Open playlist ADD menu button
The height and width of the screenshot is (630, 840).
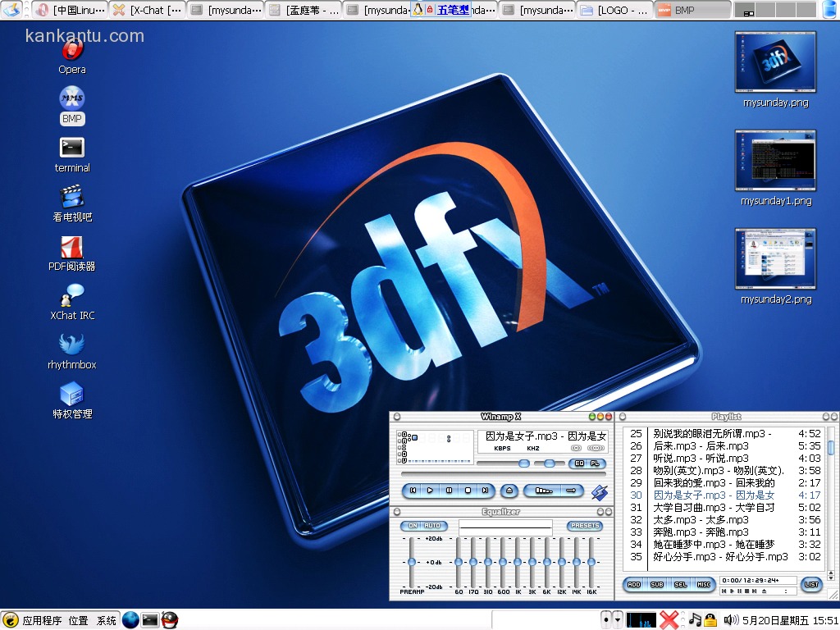pos(634,584)
